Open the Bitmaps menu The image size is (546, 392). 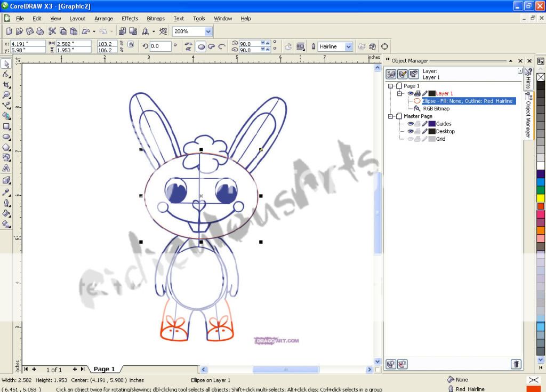click(x=156, y=19)
